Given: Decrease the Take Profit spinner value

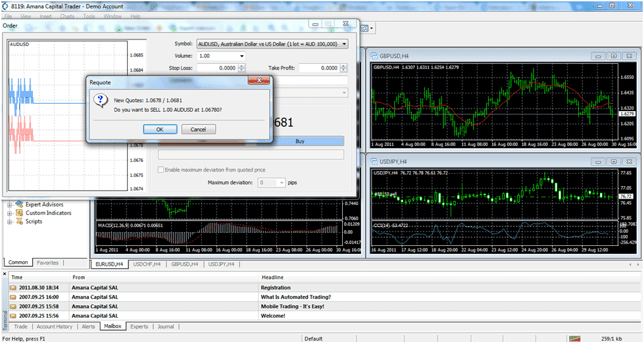Looking at the screenshot, I should click(345, 70).
